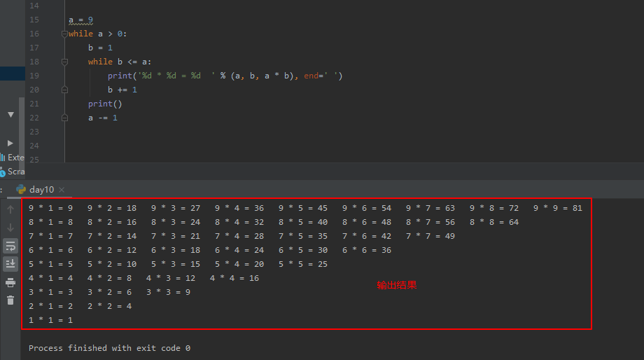Screen dimensions: 644x360
Task: Click the print icon in run panel
Action: click(10, 282)
